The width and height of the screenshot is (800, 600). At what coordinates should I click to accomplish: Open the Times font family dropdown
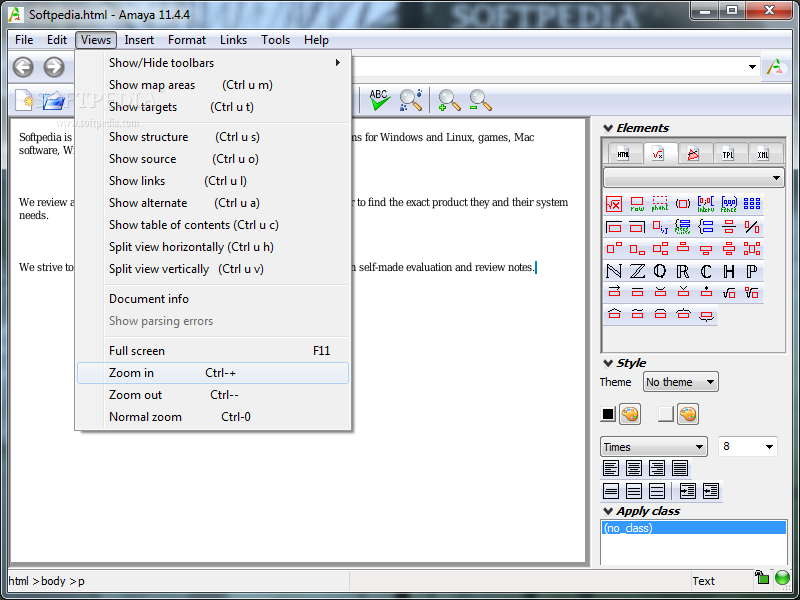(x=654, y=447)
